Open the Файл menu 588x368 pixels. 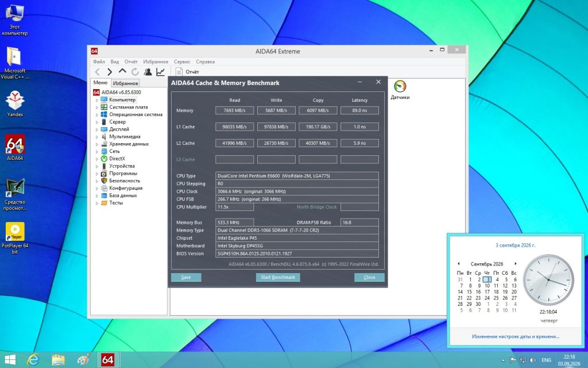99,62
